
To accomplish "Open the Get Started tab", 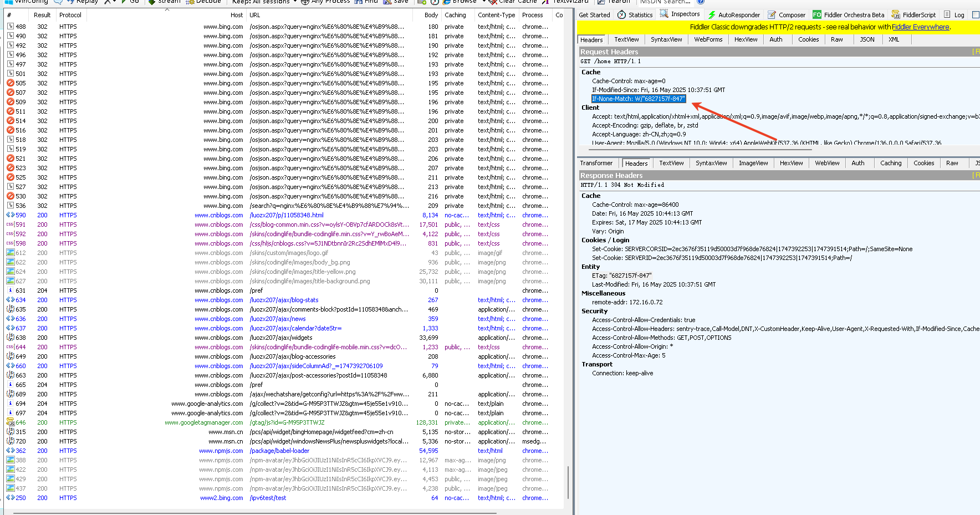I will pos(594,15).
